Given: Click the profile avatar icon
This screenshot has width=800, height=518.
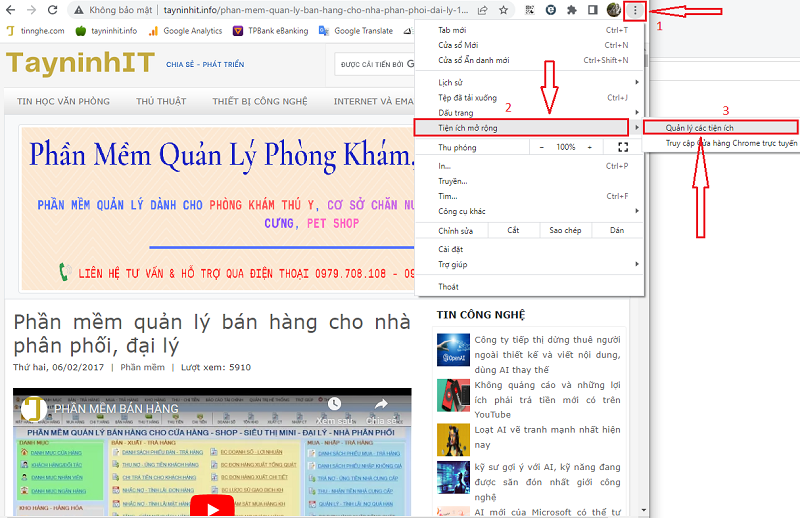Looking at the screenshot, I should (x=614, y=10).
